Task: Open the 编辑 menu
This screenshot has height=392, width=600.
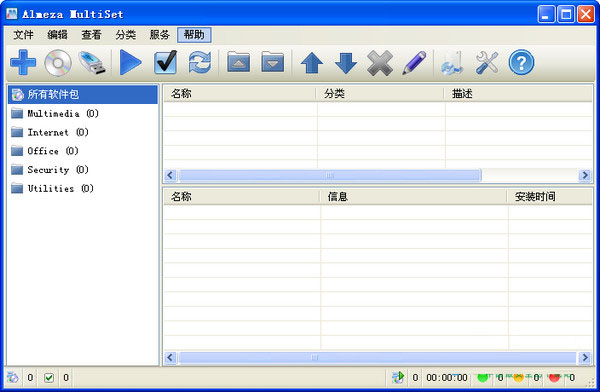Action: 57,35
